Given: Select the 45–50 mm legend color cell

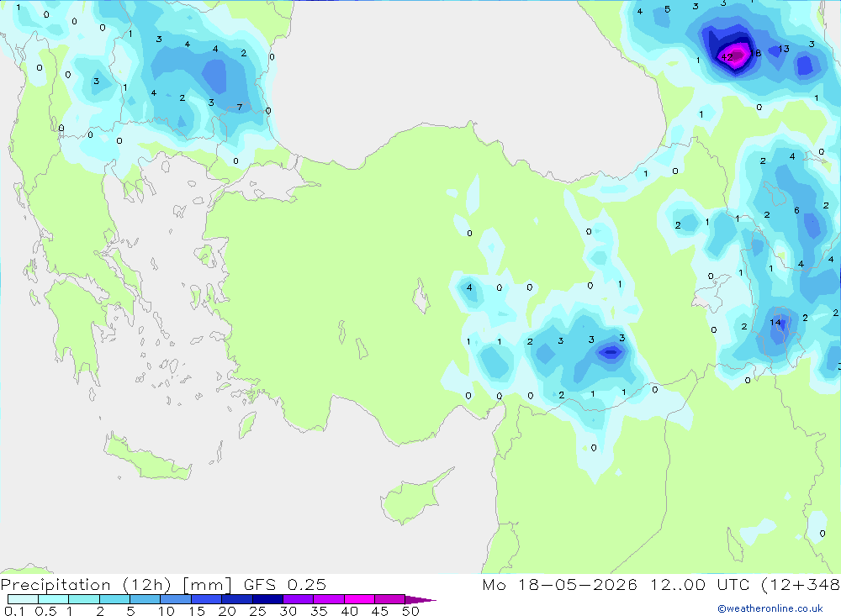Looking at the screenshot, I should coord(390,599).
